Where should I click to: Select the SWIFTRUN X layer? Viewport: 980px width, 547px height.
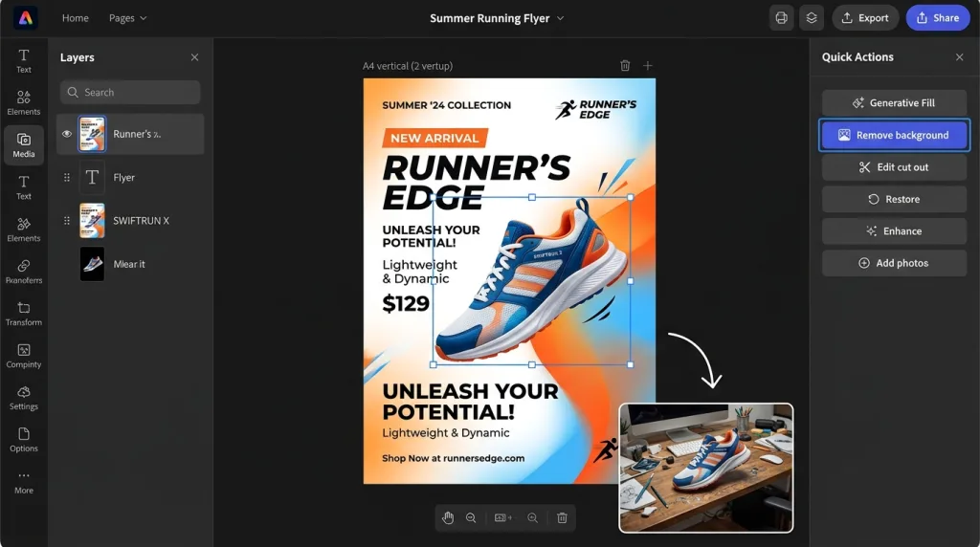tap(130, 220)
